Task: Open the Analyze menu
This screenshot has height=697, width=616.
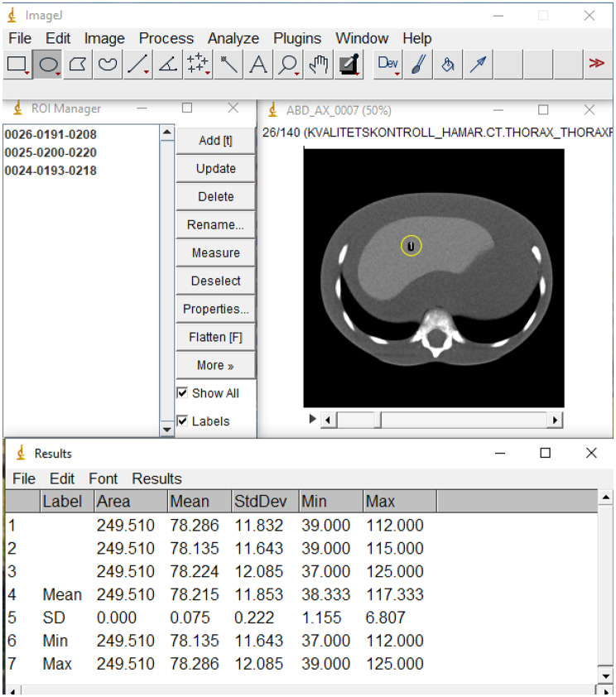Action: coord(233,38)
